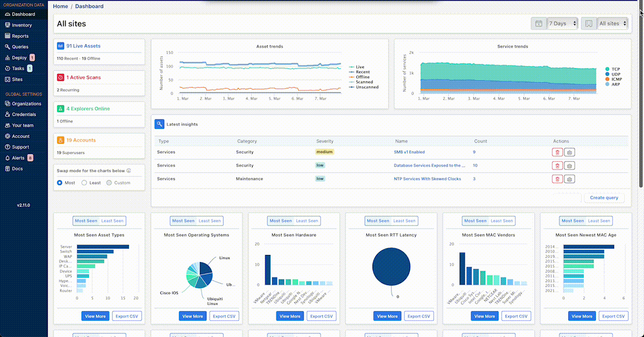Click the Latest insights magnifier icon
This screenshot has height=337, width=644.
click(x=159, y=125)
